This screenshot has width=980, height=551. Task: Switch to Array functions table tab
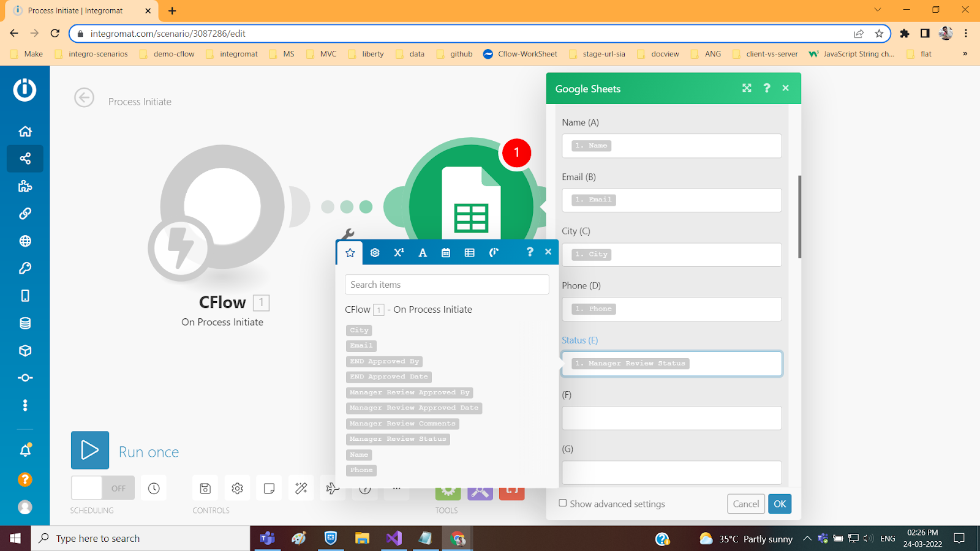470,253
